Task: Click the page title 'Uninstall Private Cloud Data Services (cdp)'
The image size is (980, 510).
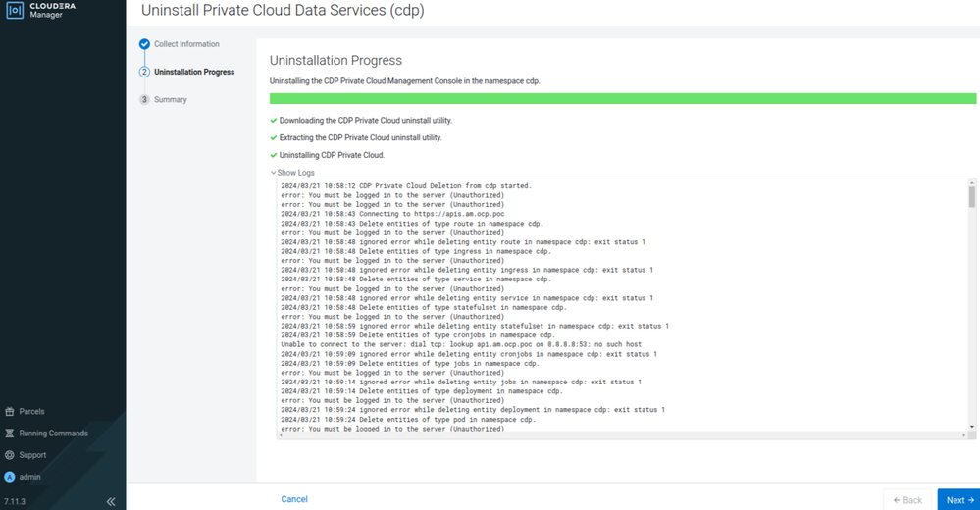Action: [x=283, y=11]
